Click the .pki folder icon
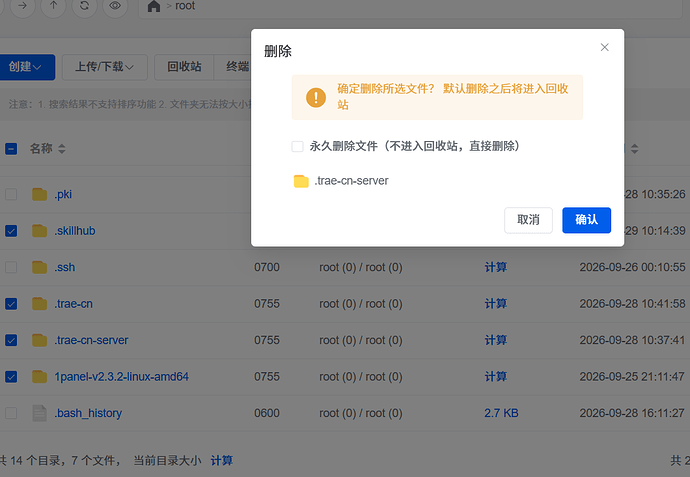690x477 pixels. pyautogui.click(x=40, y=194)
